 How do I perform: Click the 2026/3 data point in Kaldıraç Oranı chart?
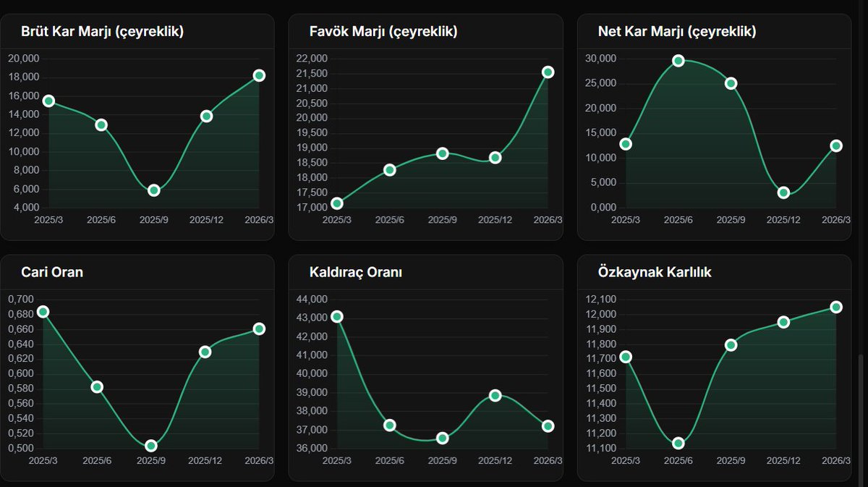click(548, 426)
